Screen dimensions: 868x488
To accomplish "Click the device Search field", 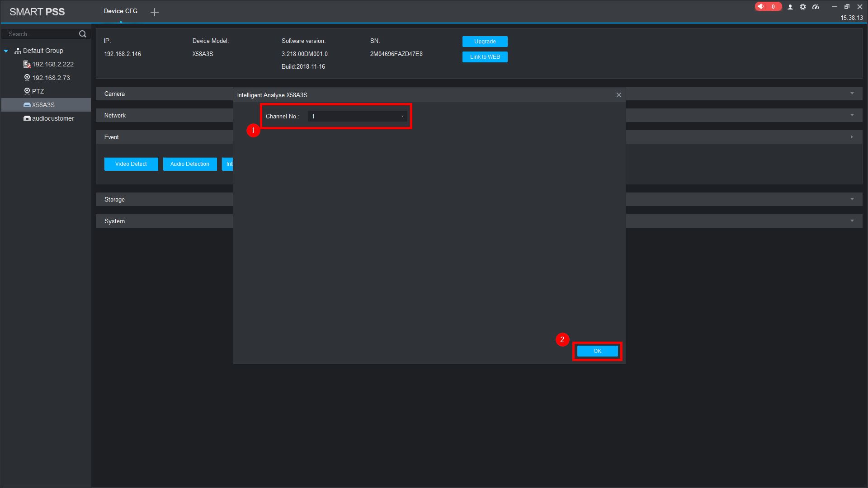I will [41, 34].
